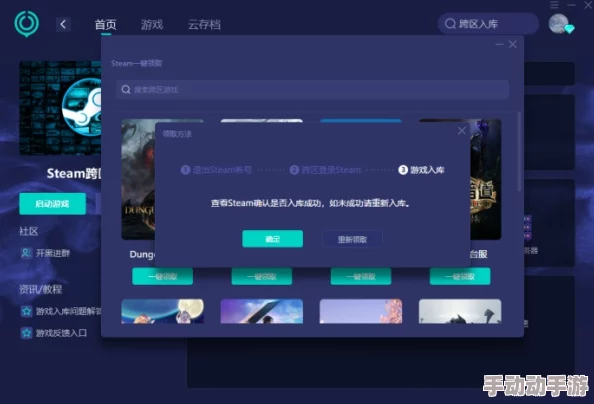Click the 搜索跨区游戏 search field
594x404 pixels.
313,89
